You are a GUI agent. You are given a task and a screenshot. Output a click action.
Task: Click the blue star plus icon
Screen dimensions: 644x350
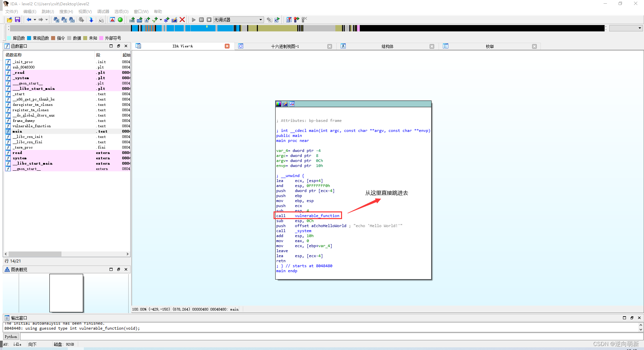tap(167, 20)
